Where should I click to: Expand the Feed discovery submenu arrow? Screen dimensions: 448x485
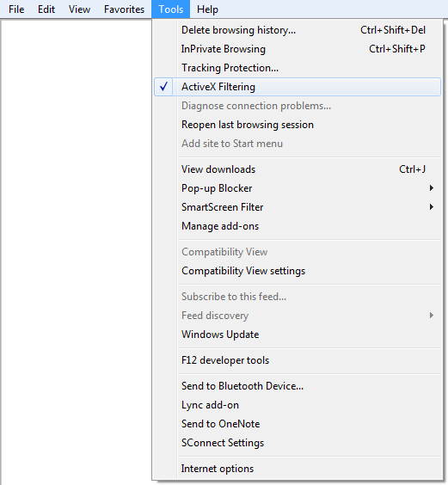[432, 316]
